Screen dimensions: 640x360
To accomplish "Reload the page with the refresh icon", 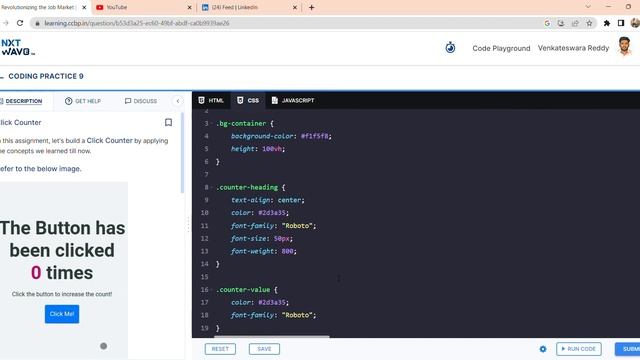I will [x=20, y=23].
